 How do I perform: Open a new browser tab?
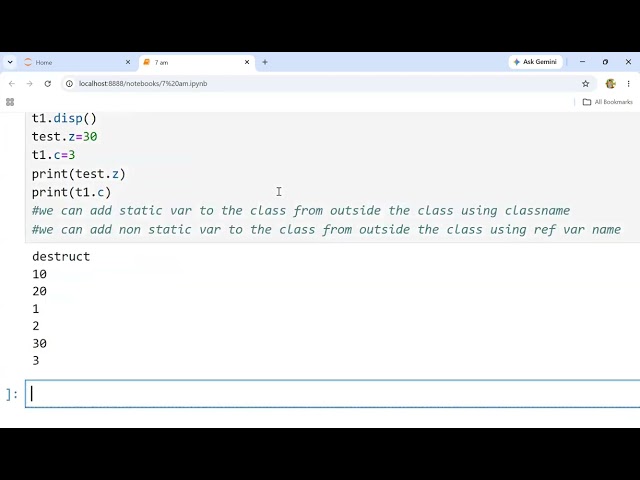tap(265, 62)
